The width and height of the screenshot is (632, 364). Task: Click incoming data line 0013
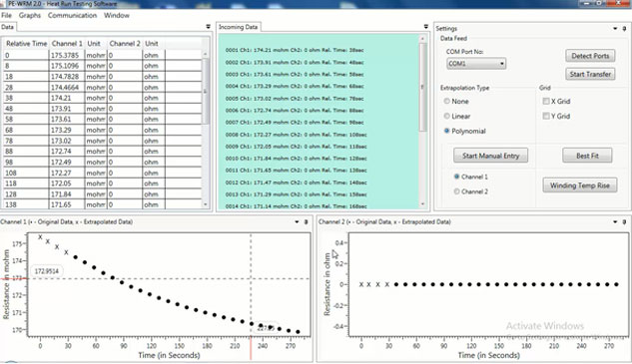pos(296,194)
